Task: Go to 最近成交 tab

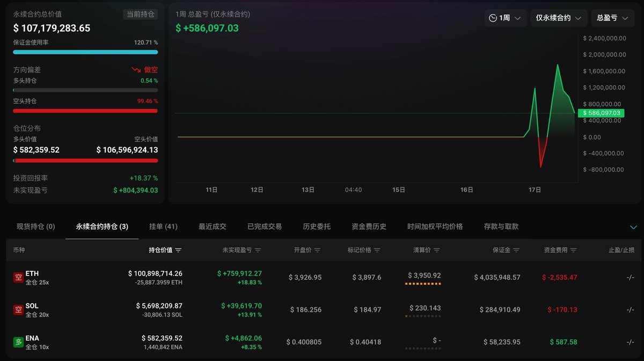Action: pos(213,227)
